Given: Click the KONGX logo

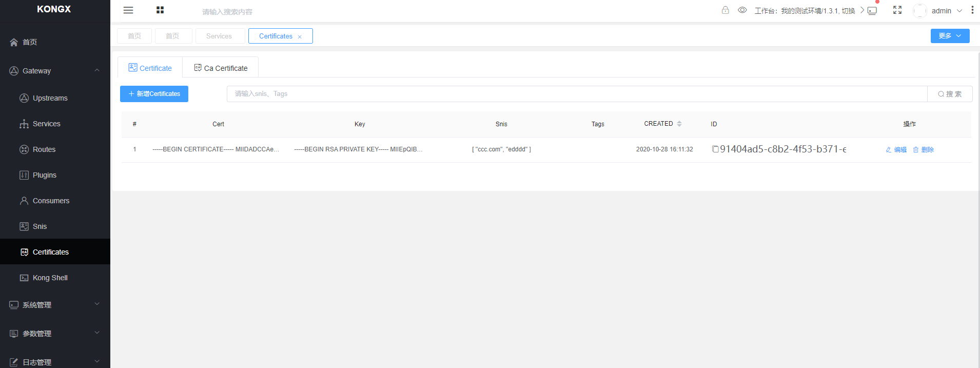Looking at the screenshot, I should (54, 9).
